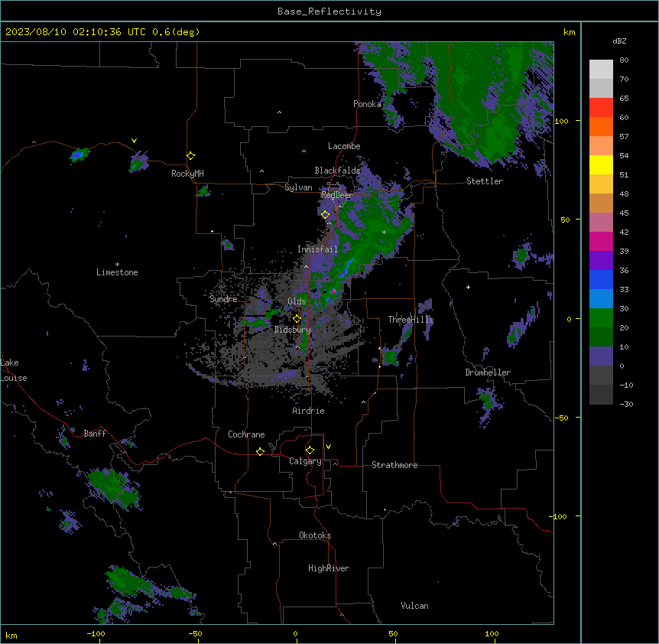Click the RockyMH label
Viewport: 659px width, 644px height.
pos(187,174)
